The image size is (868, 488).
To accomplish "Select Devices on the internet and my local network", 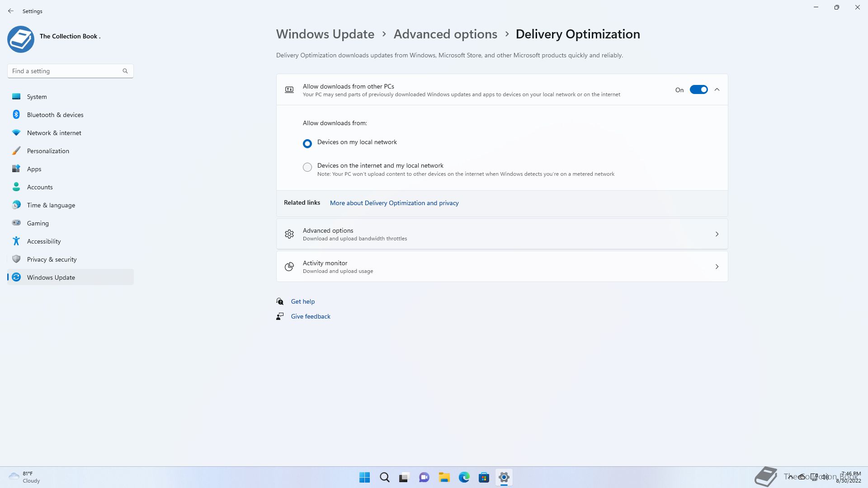I will coord(307,168).
